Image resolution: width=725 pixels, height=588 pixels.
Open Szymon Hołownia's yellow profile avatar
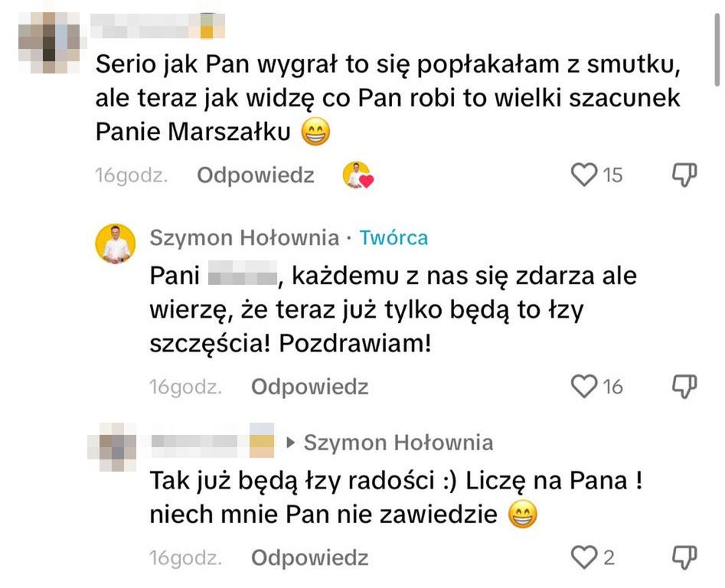click(116, 244)
